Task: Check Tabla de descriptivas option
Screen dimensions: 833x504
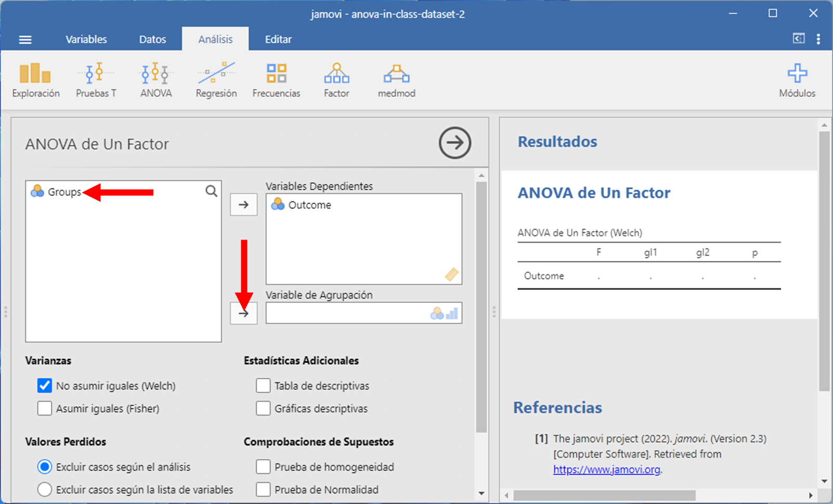Action: pos(263,386)
